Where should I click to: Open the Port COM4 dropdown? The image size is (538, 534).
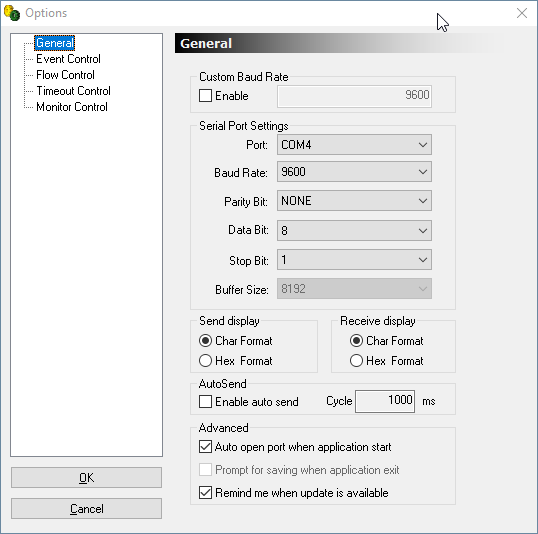pos(354,145)
